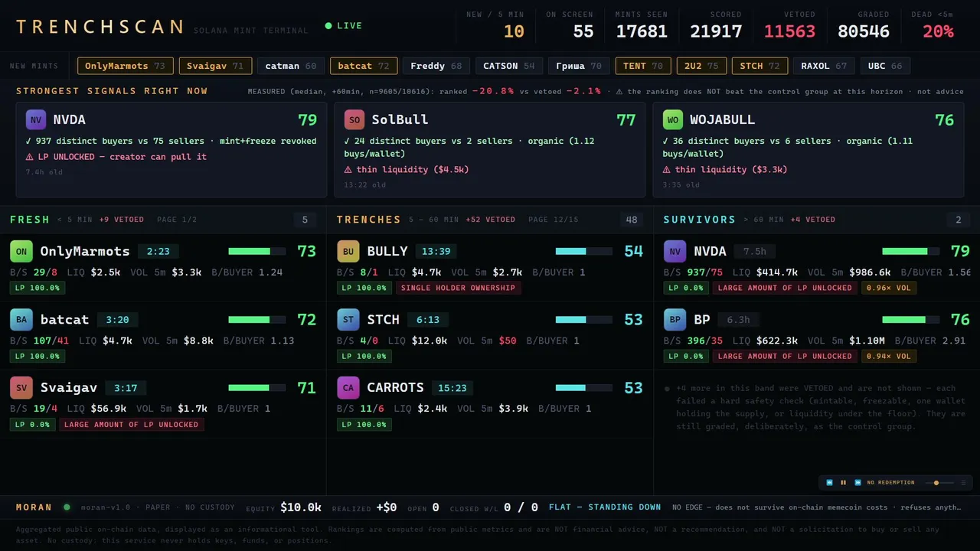Click the OnlyMarmots score bar
Image resolution: width=980 pixels, height=551 pixels.
(x=256, y=251)
